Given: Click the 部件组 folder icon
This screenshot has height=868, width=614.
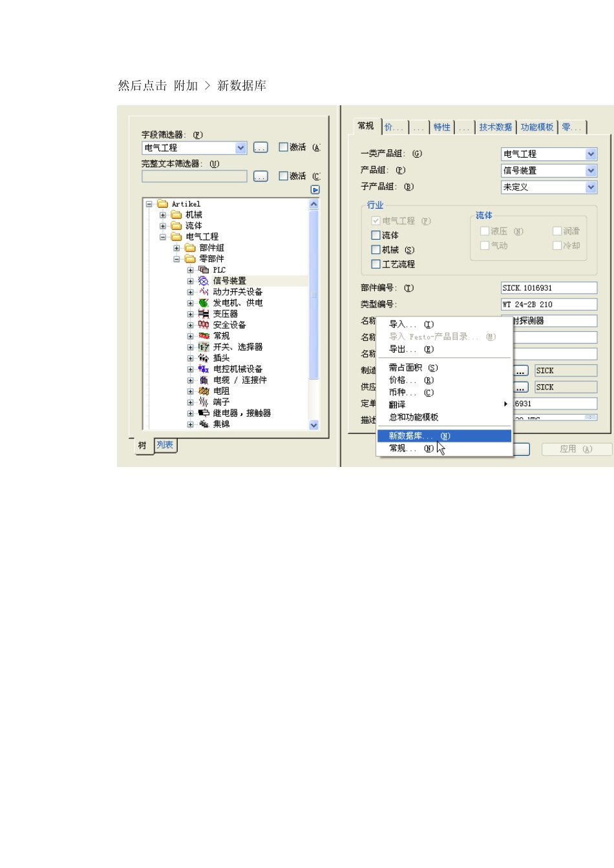Looking at the screenshot, I should (x=190, y=247).
